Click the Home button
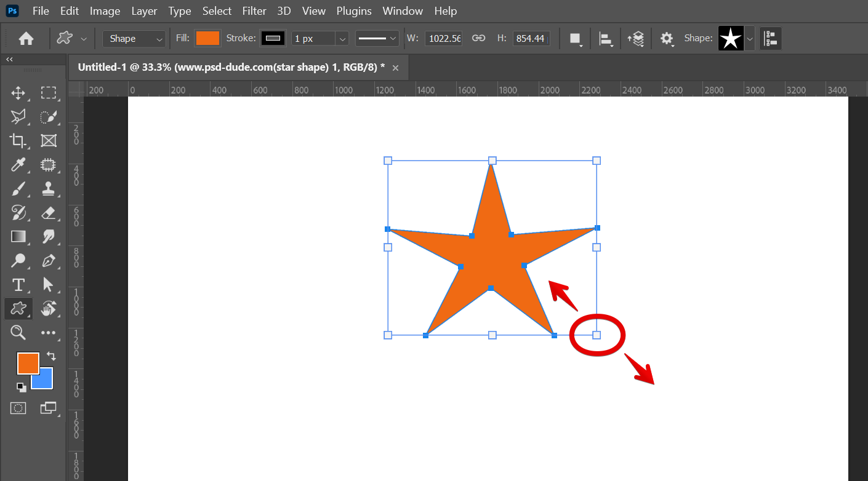The image size is (868, 481). click(x=26, y=38)
